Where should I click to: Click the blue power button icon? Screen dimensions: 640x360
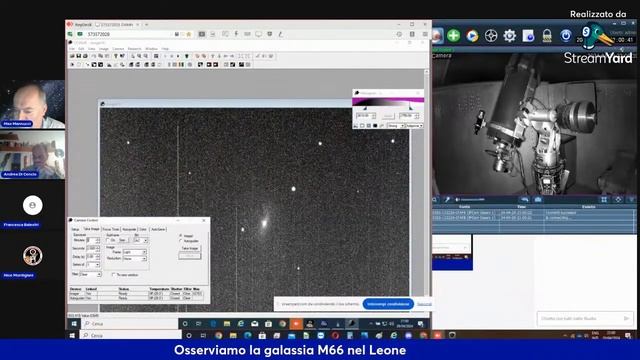[x=565, y=36]
